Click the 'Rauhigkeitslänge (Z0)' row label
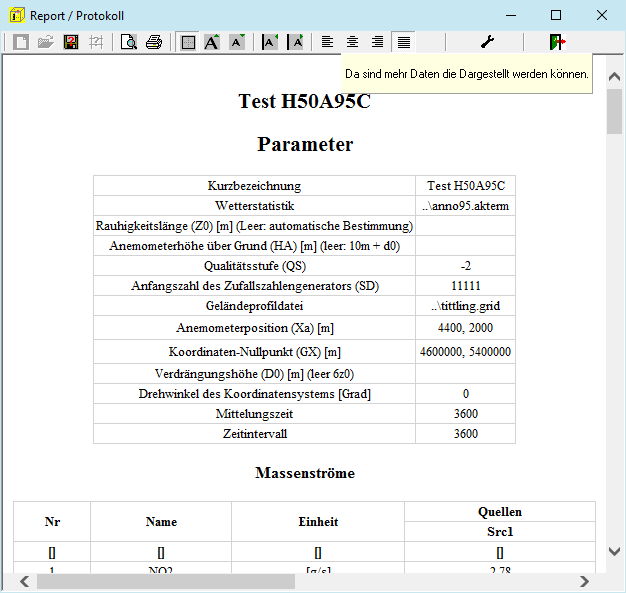 [254, 226]
